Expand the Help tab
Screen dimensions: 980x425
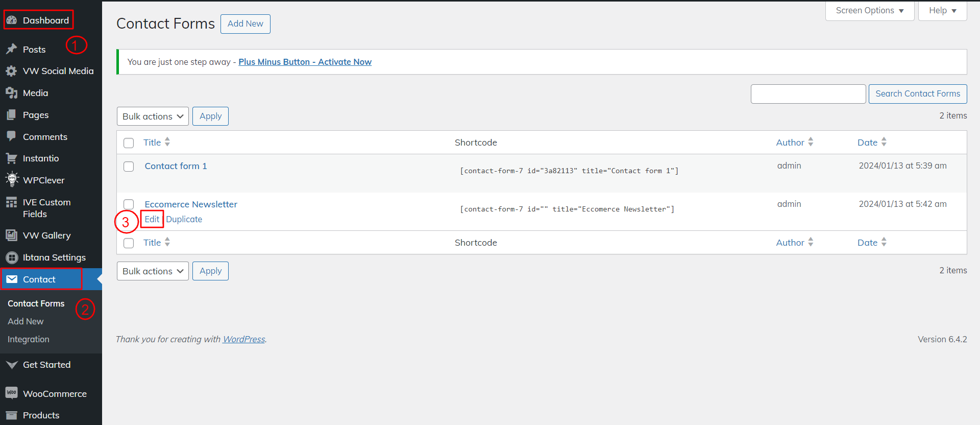[942, 11]
